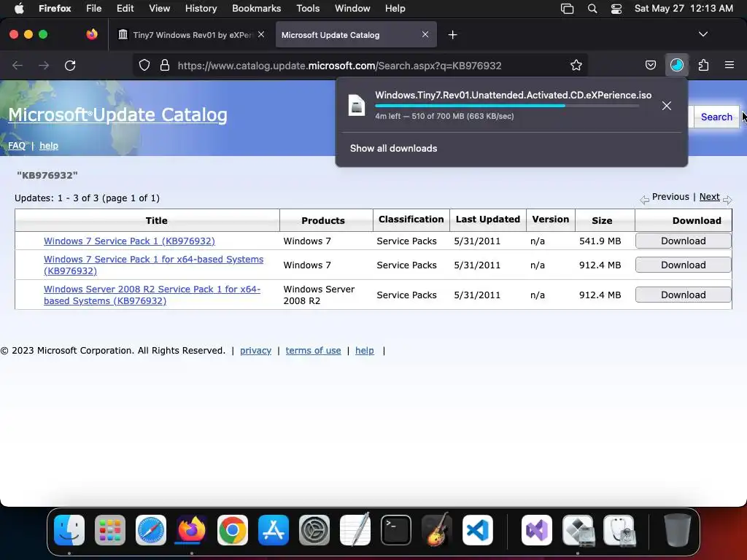
Task: Click the address bar URL
Action: click(339, 66)
